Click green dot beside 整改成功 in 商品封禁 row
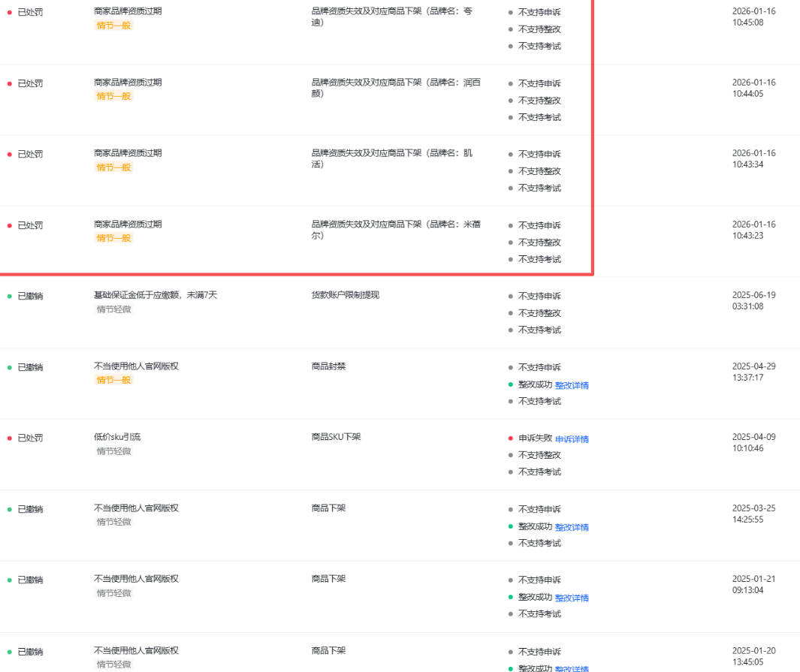Viewport: 800px width, 672px height. pos(511,384)
